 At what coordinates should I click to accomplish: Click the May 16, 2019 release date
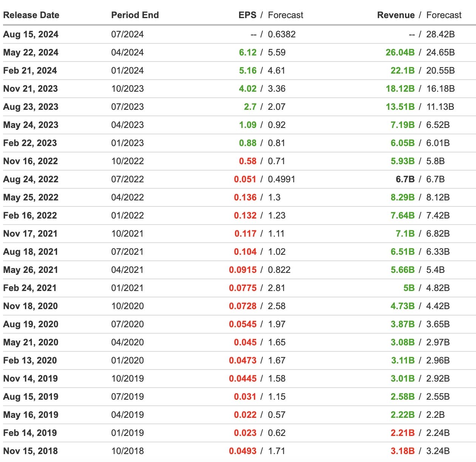click(31, 415)
